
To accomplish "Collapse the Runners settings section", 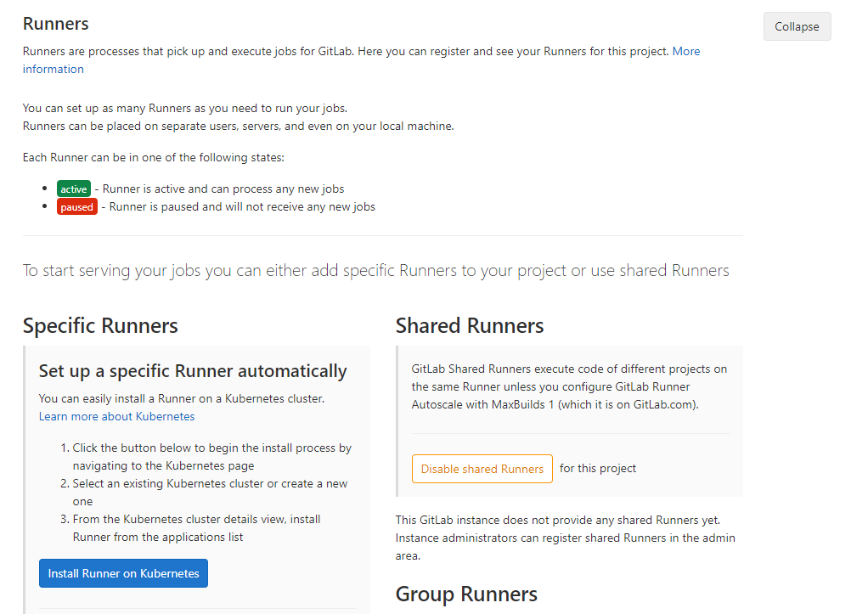I will tap(796, 26).
